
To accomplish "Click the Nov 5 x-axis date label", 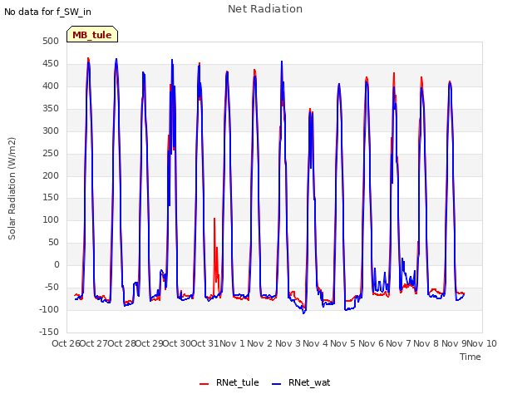I will (343, 343).
